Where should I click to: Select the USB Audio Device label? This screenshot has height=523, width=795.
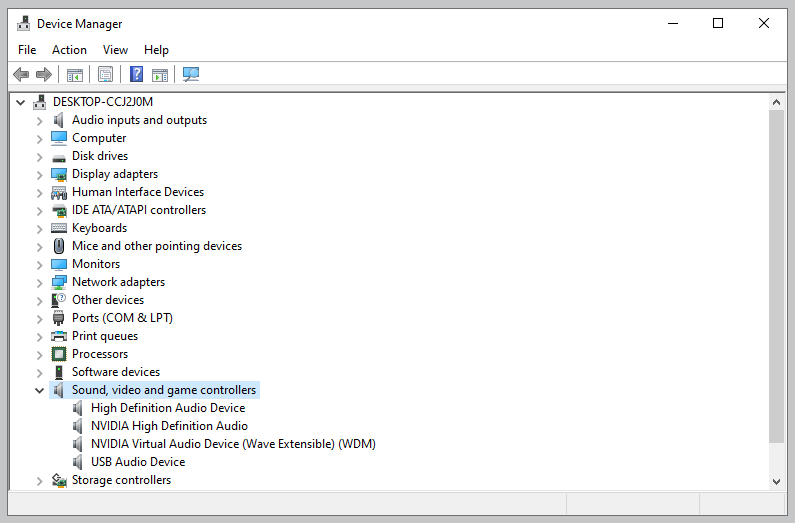point(138,462)
